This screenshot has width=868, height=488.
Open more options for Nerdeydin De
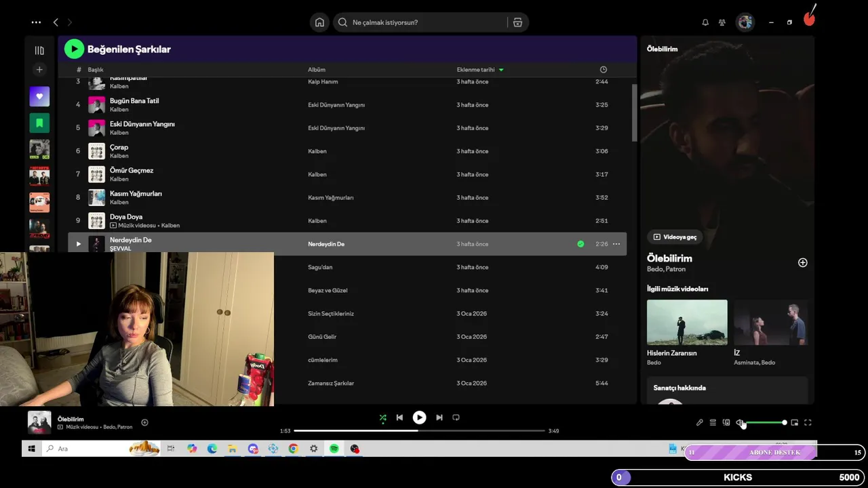(x=616, y=244)
